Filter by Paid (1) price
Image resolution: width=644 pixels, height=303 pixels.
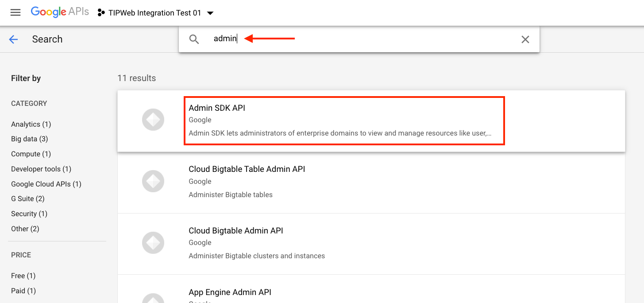23,291
